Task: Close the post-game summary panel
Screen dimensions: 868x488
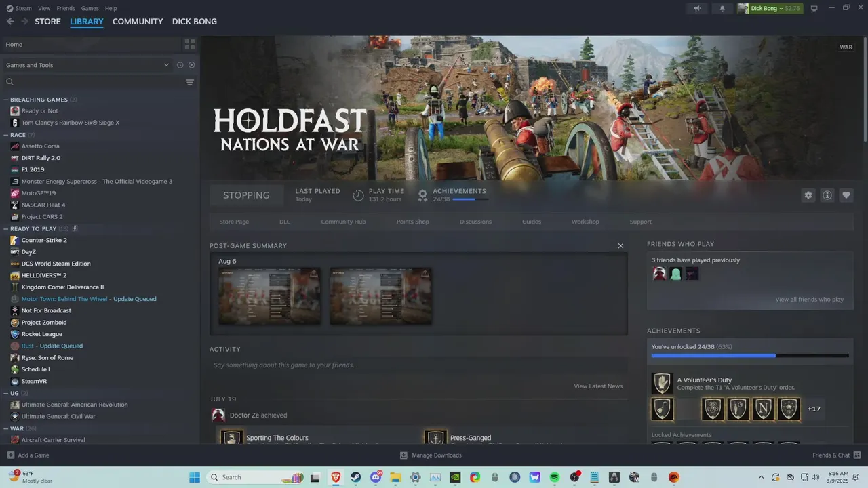Action: [620, 245]
